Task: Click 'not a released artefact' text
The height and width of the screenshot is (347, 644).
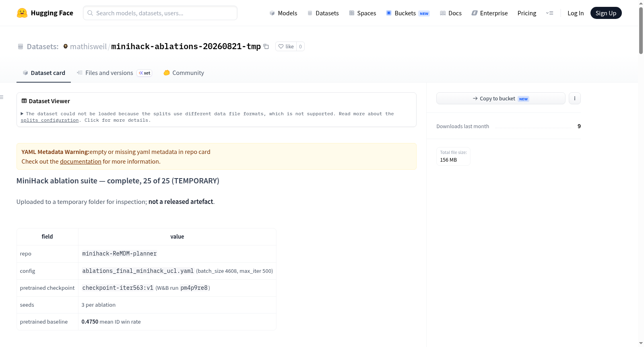Action: [x=181, y=202]
